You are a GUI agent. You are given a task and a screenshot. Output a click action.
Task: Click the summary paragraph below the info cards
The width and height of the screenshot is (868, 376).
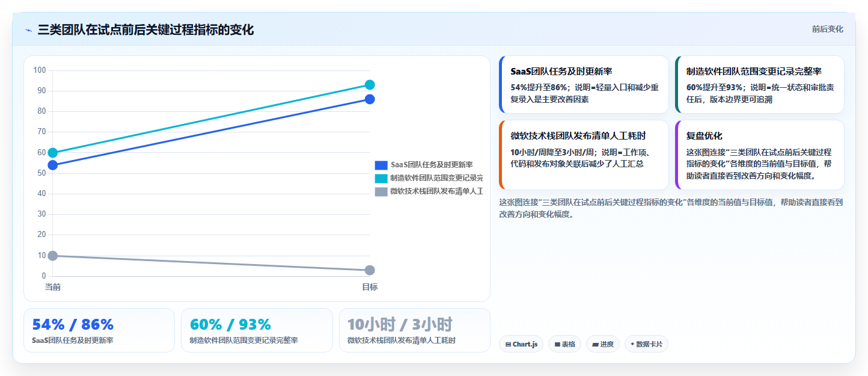[x=671, y=208]
